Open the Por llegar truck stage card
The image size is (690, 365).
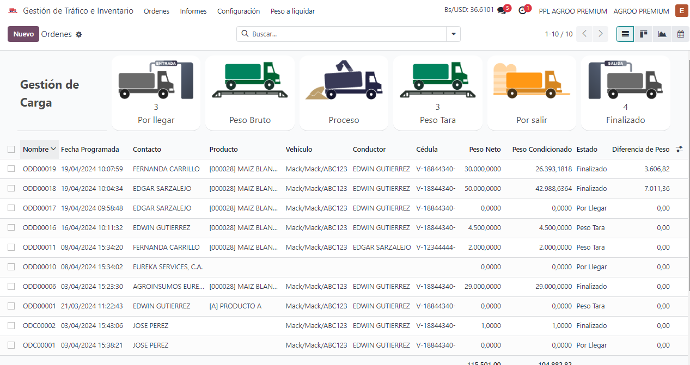(156, 93)
